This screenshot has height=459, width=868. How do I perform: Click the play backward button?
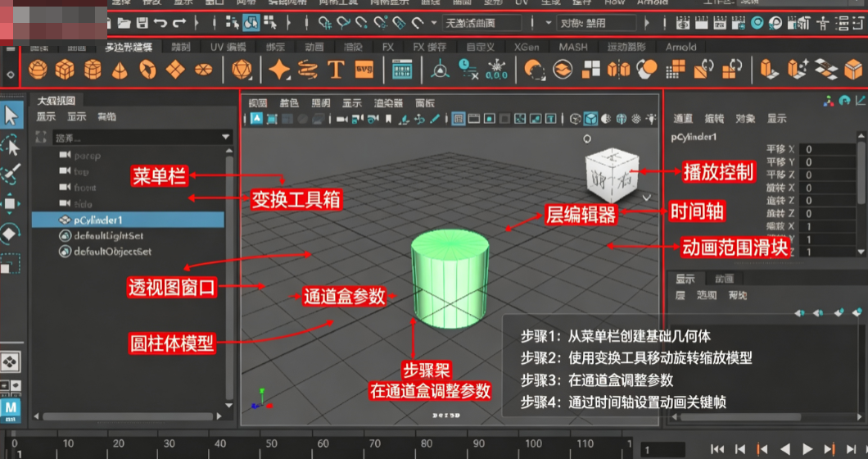[784, 448]
